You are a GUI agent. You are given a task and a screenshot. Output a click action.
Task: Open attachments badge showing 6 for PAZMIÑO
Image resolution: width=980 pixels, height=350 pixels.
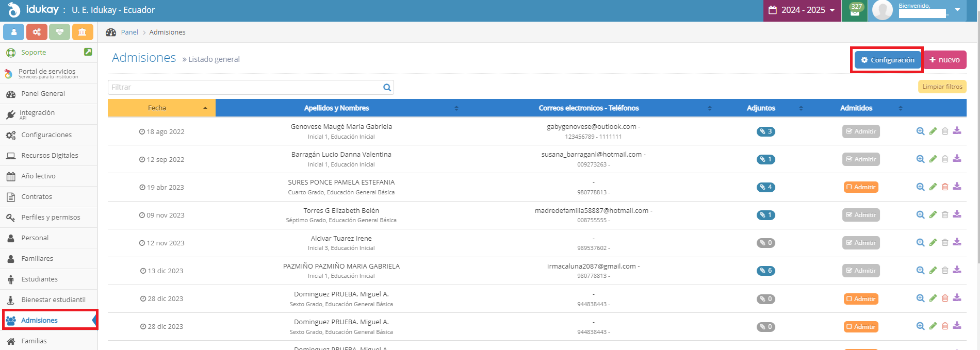coord(765,271)
